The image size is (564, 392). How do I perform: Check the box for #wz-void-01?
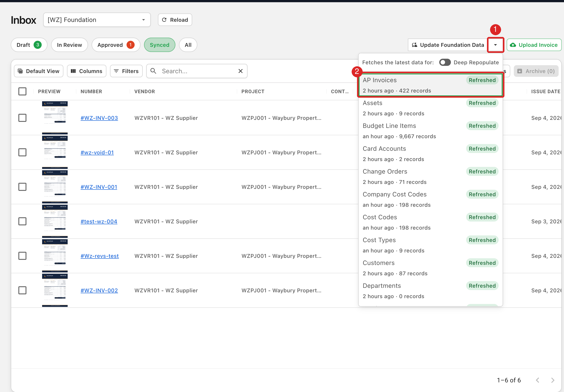tap(22, 152)
